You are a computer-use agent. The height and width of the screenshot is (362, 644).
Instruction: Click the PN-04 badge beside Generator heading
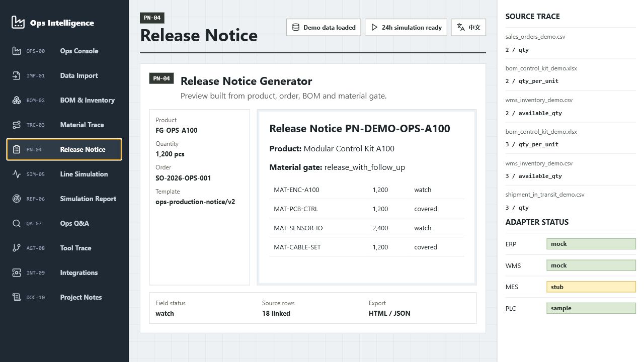pos(162,78)
